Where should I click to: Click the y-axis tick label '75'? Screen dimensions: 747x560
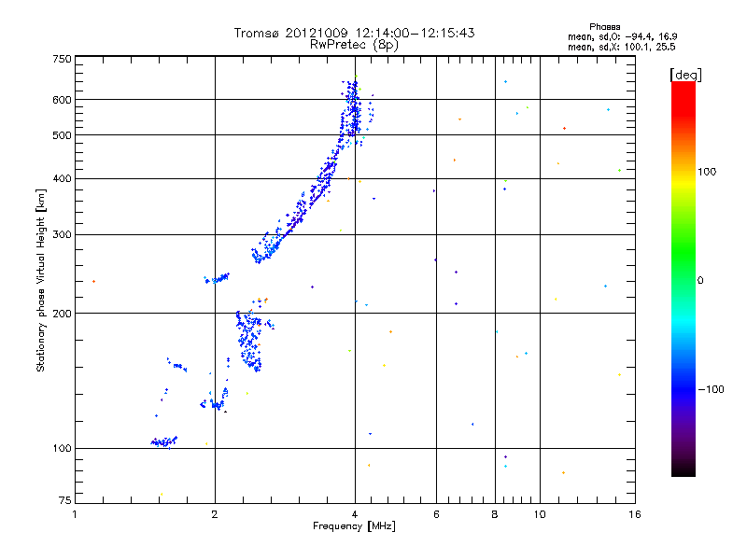tap(65, 500)
